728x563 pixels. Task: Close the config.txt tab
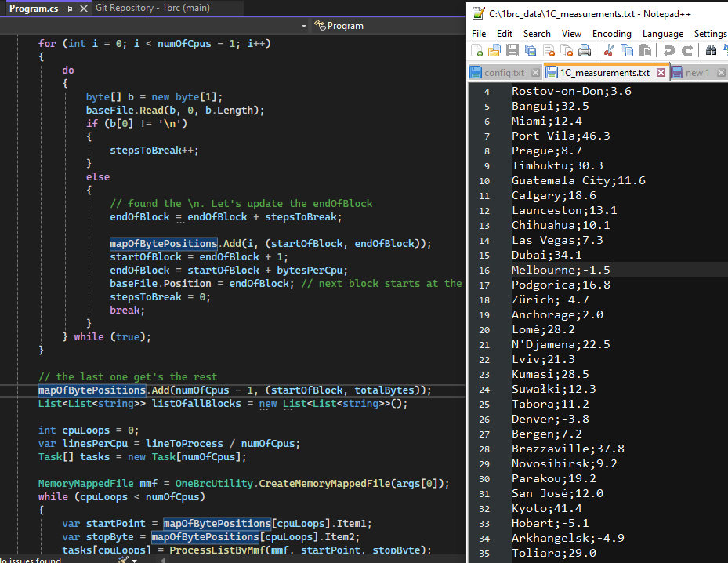534,73
